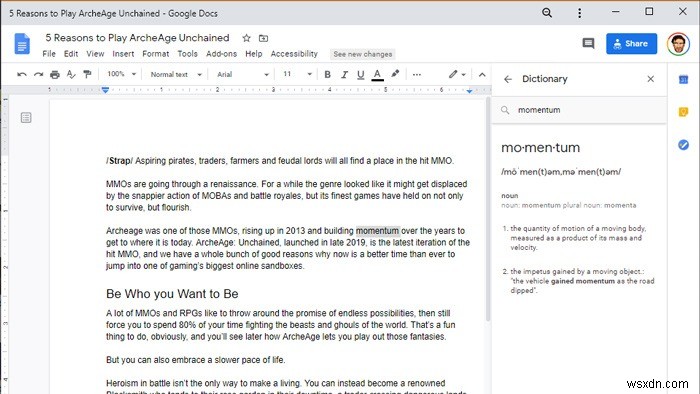Close the Dictionary panel
This screenshot has height=394, width=700.
(x=650, y=79)
